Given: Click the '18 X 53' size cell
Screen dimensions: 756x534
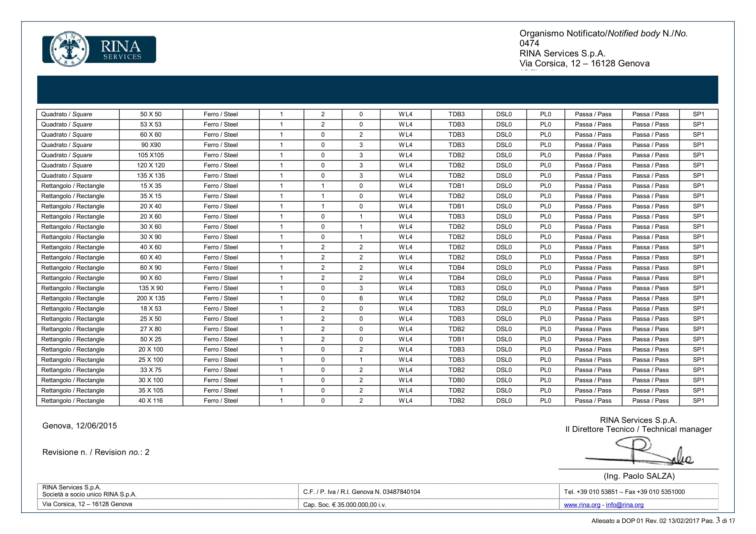Looking at the screenshot, I should [x=151, y=308].
